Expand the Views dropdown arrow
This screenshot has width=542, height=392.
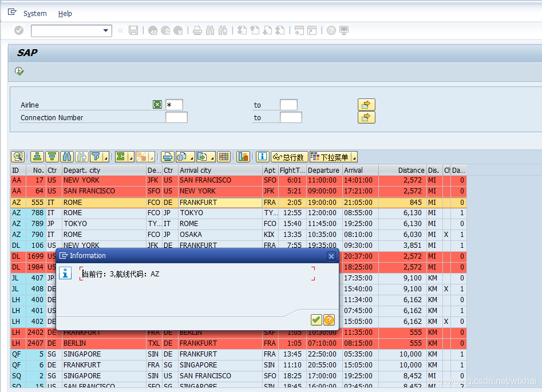[x=192, y=157]
